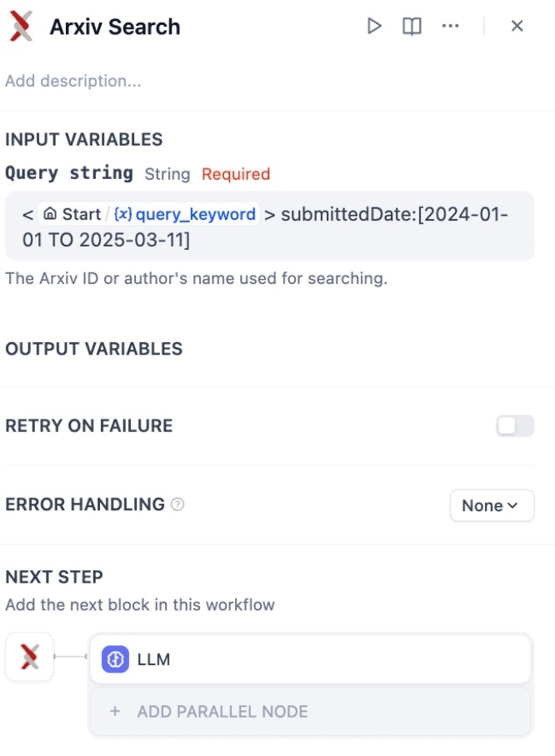
Task: Run the Arxiv Search node
Action: pyautogui.click(x=374, y=26)
